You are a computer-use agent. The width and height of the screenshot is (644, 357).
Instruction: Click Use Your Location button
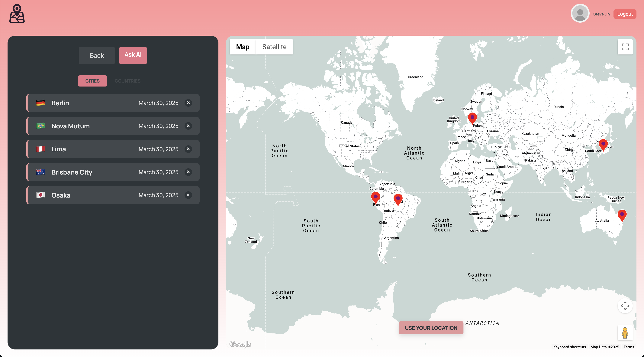pyautogui.click(x=431, y=328)
